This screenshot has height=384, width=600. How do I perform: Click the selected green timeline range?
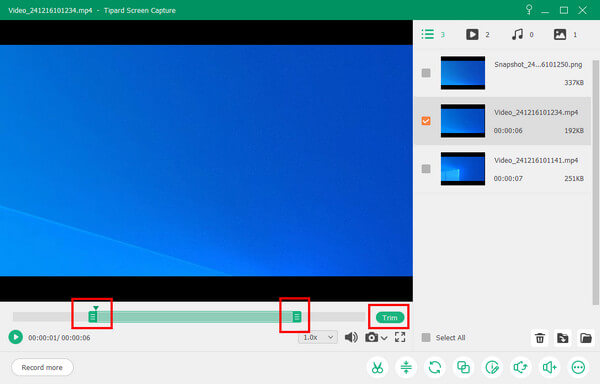[x=195, y=317]
